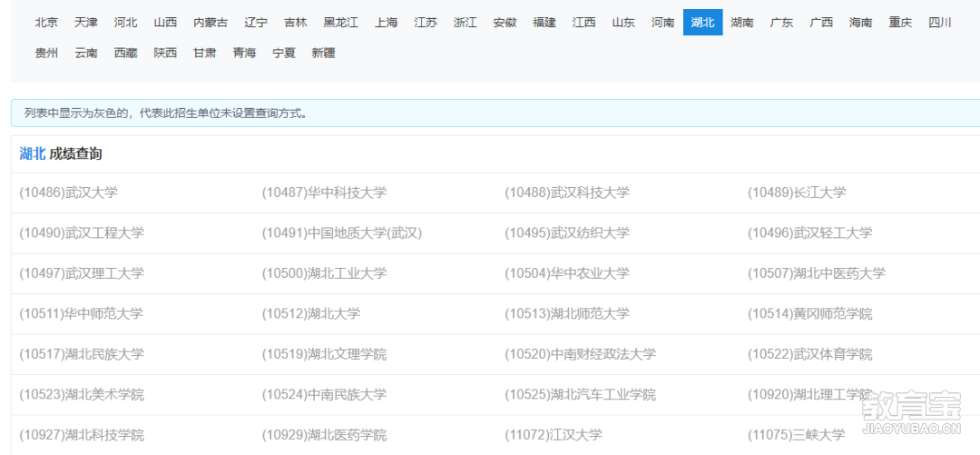This screenshot has height=455, width=980.
Task: Open (10486)武汉大学 score query
Action: click(x=69, y=193)
